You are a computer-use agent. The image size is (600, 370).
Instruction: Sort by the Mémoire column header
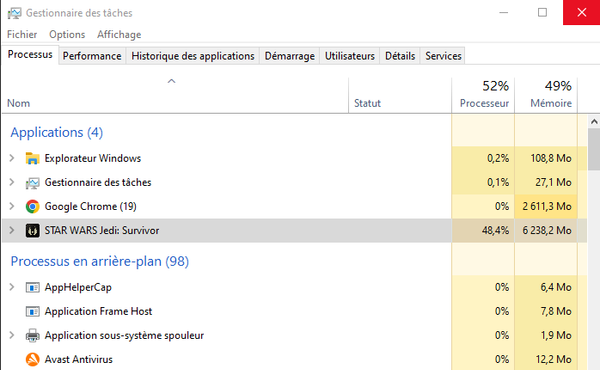546,95
